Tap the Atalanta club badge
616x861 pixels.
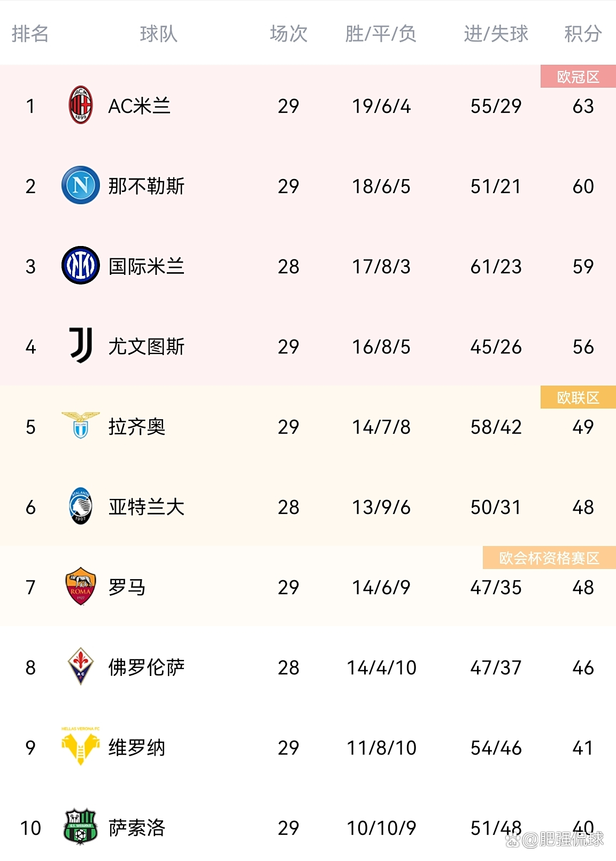(81, 506)
